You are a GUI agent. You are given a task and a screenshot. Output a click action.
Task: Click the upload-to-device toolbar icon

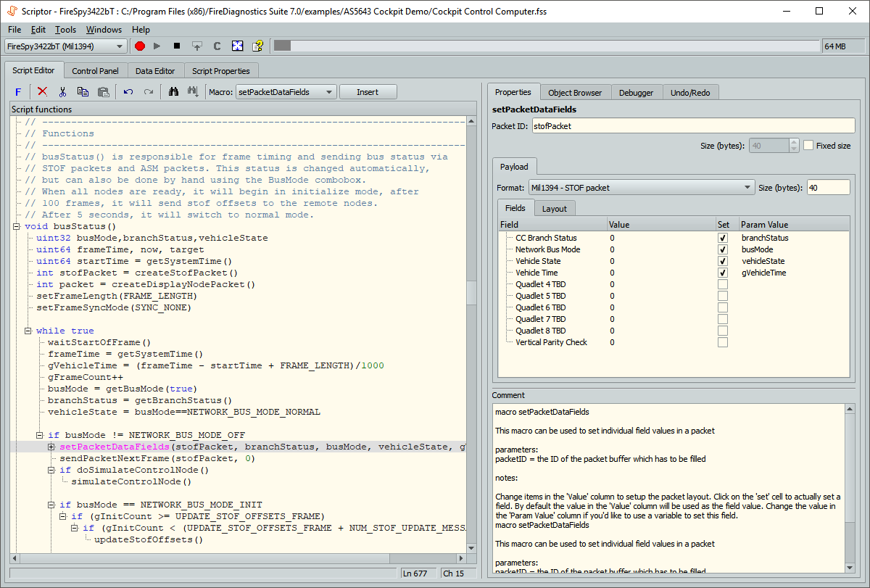coord(196,46)
